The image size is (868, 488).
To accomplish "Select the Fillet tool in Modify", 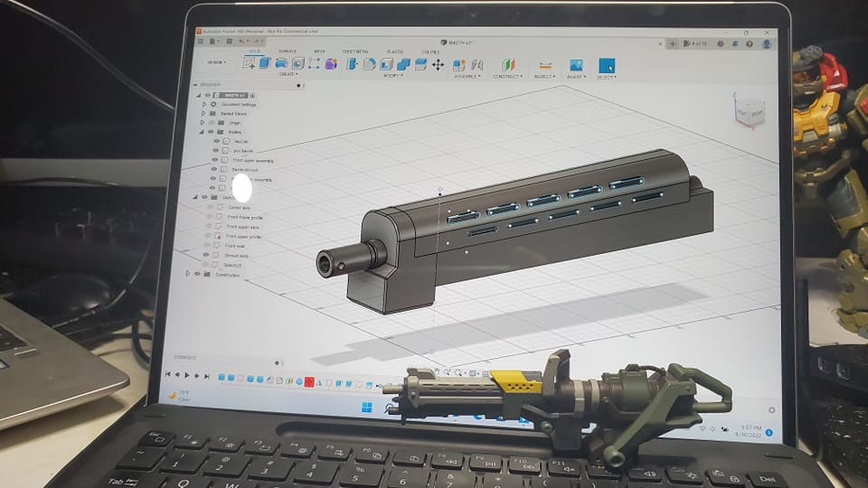I will (x=369, y=64).
